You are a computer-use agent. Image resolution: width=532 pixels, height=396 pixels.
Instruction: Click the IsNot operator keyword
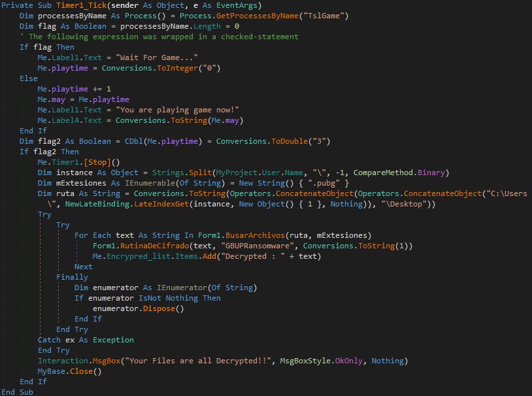150,298
